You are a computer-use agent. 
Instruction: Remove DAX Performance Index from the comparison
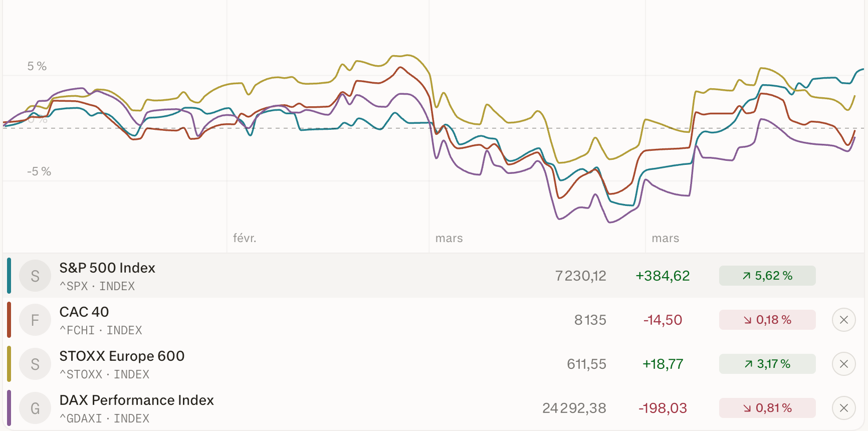(x=844, y=408)
